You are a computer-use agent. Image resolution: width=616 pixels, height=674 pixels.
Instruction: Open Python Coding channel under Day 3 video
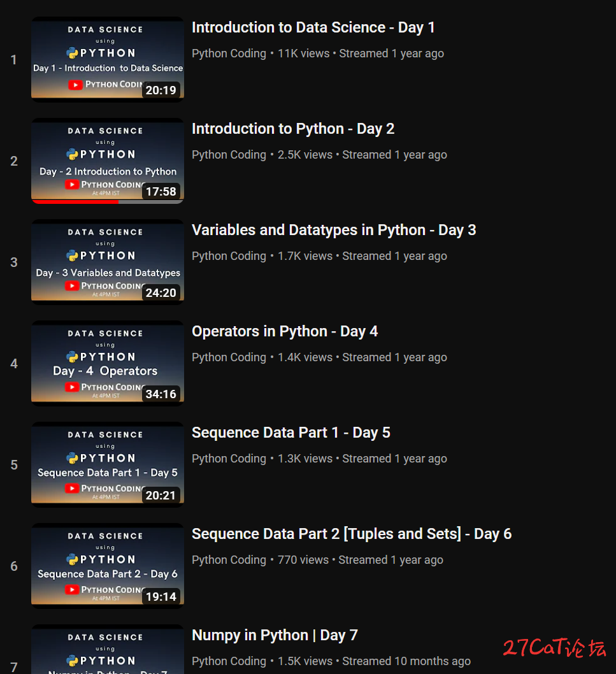click(x=229, y=256)
